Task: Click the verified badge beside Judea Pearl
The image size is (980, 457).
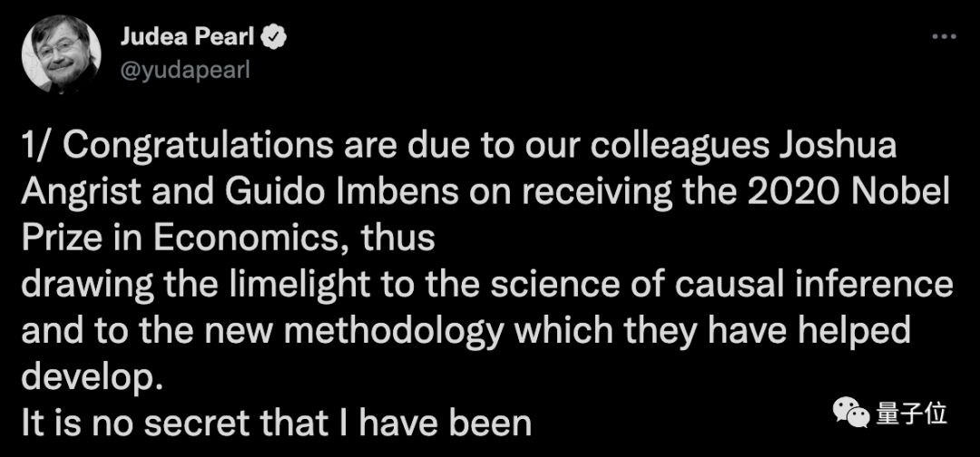Action: pos(272,37)
